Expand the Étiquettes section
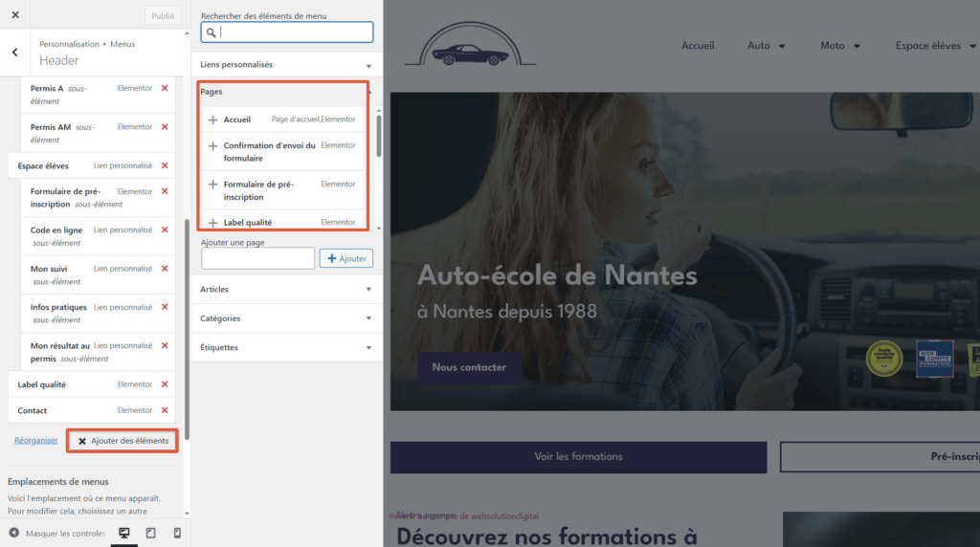980x547 pixels. [286, 347]
